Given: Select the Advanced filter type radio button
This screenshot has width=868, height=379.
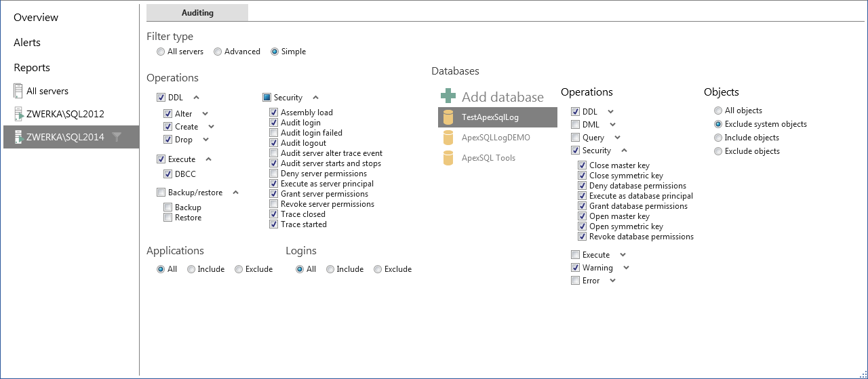Looking at the screenshot, I should pos(218,52).
